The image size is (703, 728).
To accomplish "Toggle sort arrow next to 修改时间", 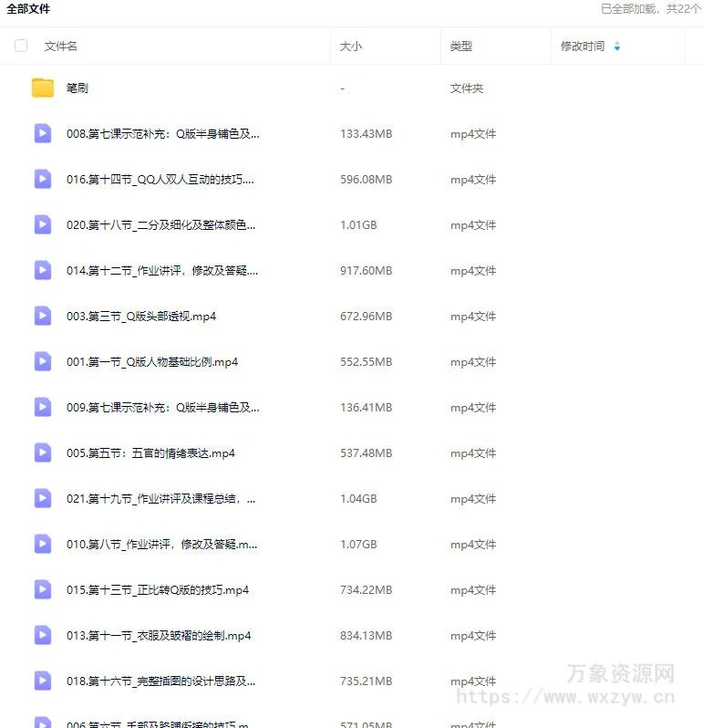I will tap(617, 46).
